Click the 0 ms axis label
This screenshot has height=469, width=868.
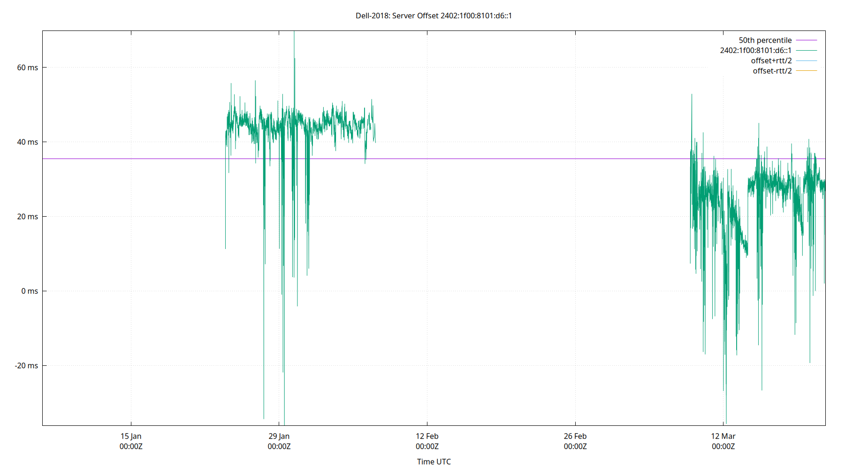(x=30, y=291)
